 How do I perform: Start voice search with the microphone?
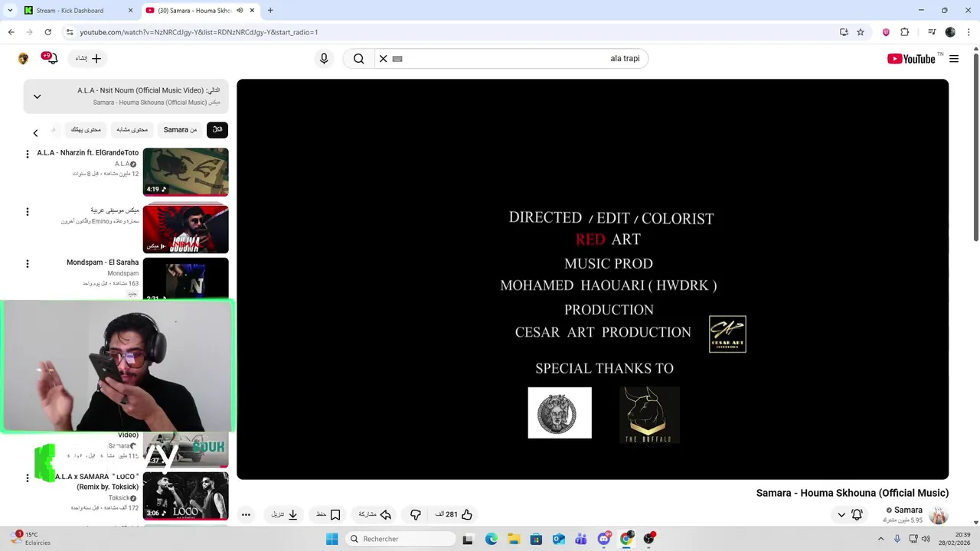pyautogui.click(x=324, y=59)
